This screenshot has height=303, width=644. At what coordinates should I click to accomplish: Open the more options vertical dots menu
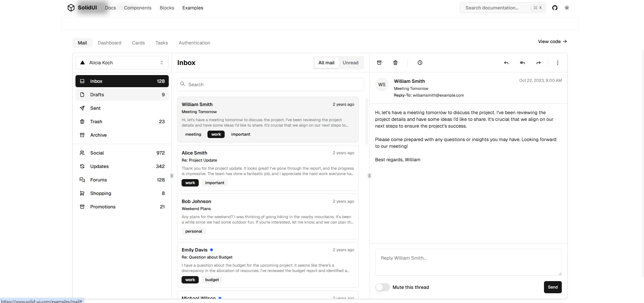[x=558, y=63]
